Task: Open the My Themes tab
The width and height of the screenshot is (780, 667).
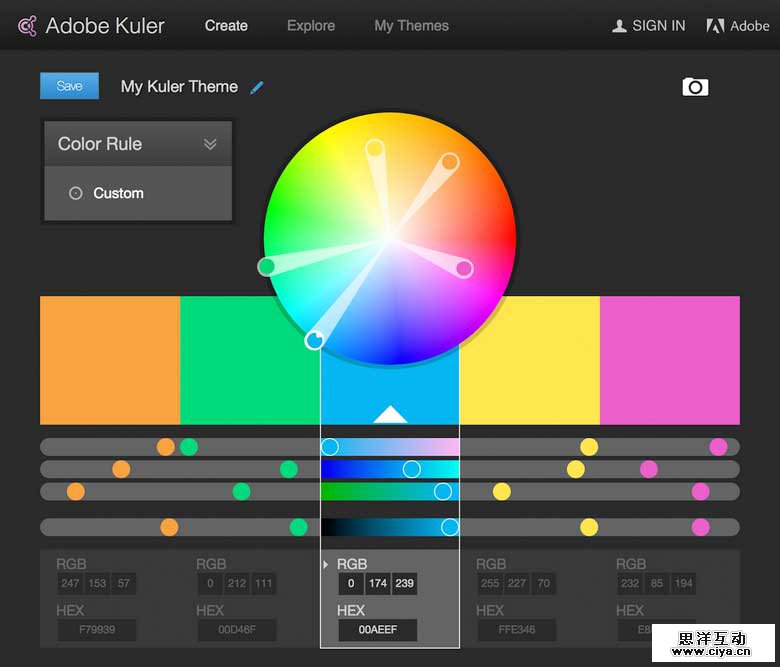Action: 411,26
